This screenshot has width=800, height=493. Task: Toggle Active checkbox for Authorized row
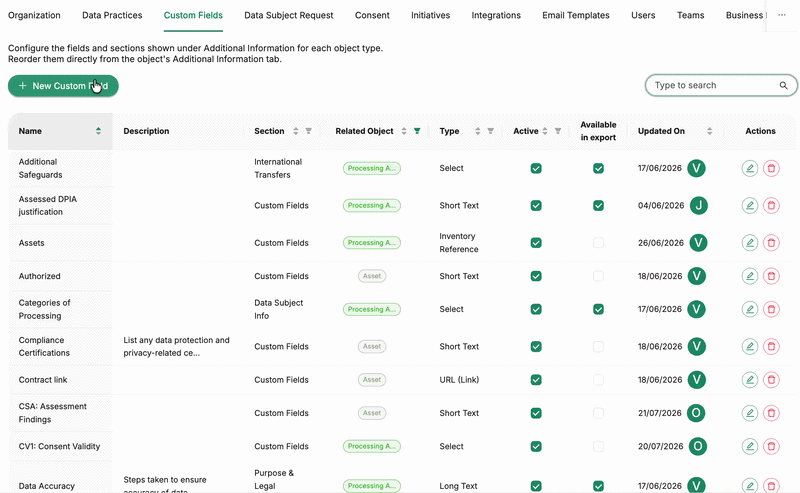(536, 276)
